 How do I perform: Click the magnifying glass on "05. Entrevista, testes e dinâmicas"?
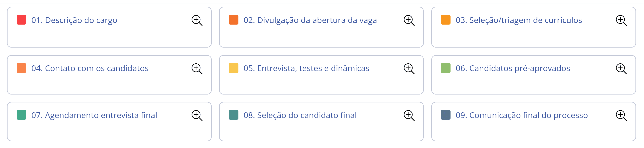(x=409, y=68)
